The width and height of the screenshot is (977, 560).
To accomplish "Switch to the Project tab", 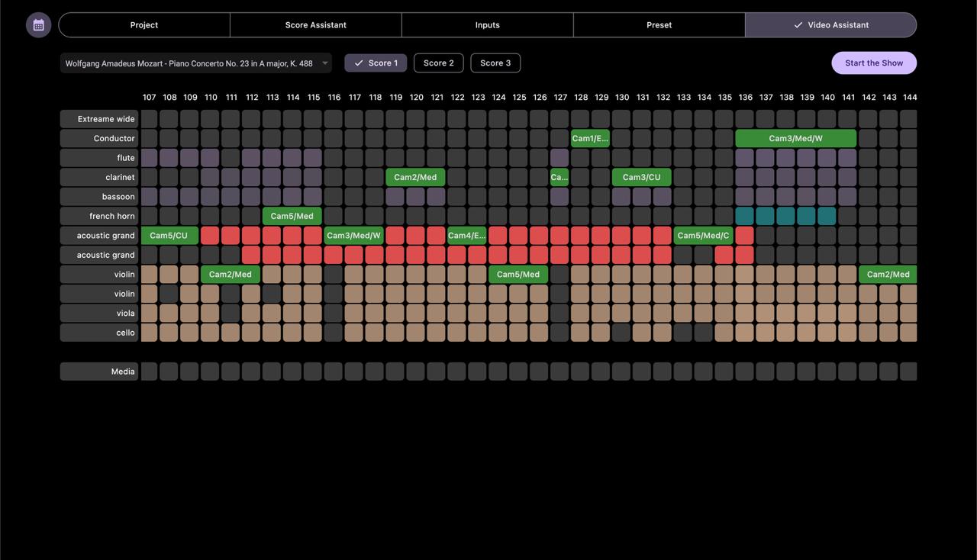I will [x=143, y=24].
